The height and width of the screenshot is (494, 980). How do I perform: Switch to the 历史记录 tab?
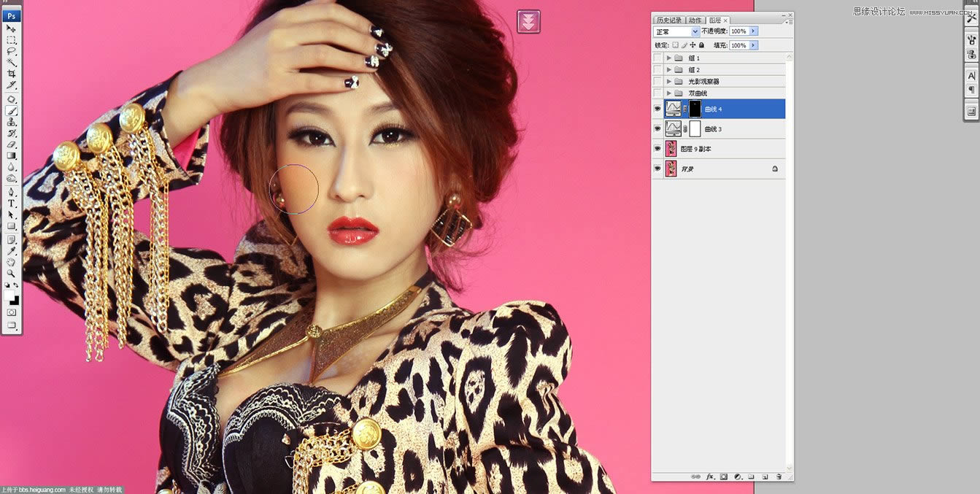click(669, 20)
